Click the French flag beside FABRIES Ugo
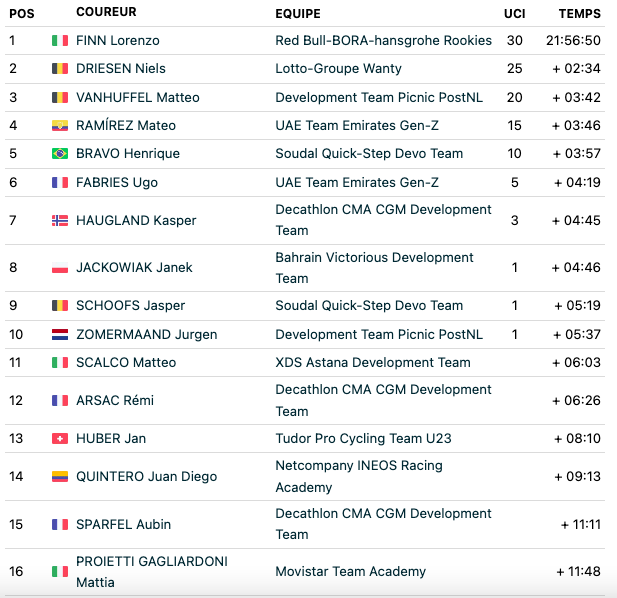This screenshot has width=617, height=598. (60, 182)
